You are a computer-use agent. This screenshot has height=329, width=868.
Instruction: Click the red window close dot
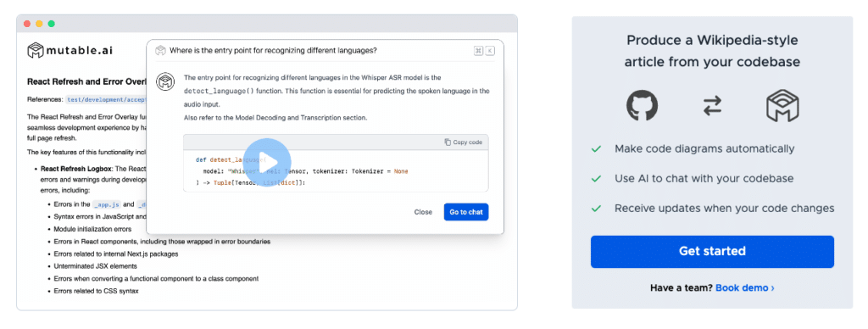click(27, 24)
